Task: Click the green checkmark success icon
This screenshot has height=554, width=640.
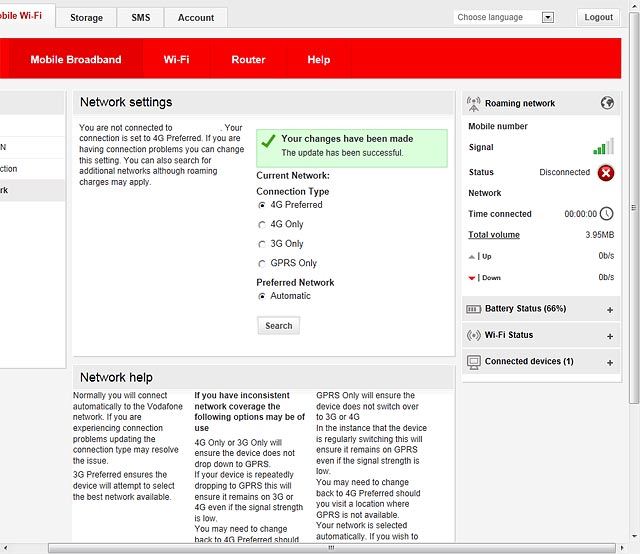Action: pos(268,141)
